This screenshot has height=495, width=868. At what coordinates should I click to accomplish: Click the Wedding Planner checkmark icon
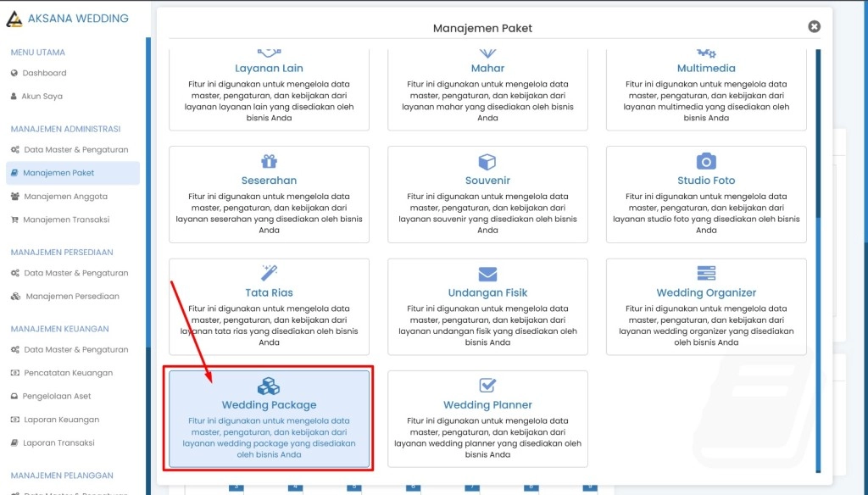click(x=487, y=386)
